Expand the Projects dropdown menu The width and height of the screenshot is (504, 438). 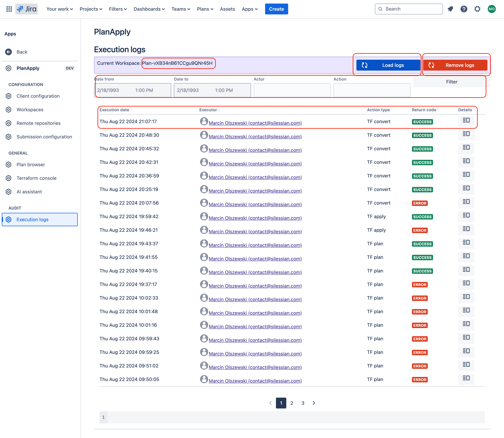[x=91, y=9]
